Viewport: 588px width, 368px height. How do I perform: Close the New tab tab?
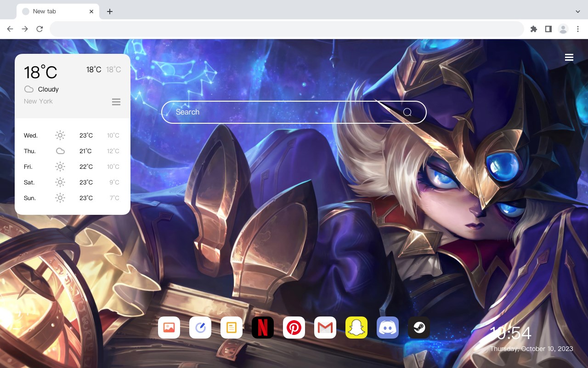[92, 11]
